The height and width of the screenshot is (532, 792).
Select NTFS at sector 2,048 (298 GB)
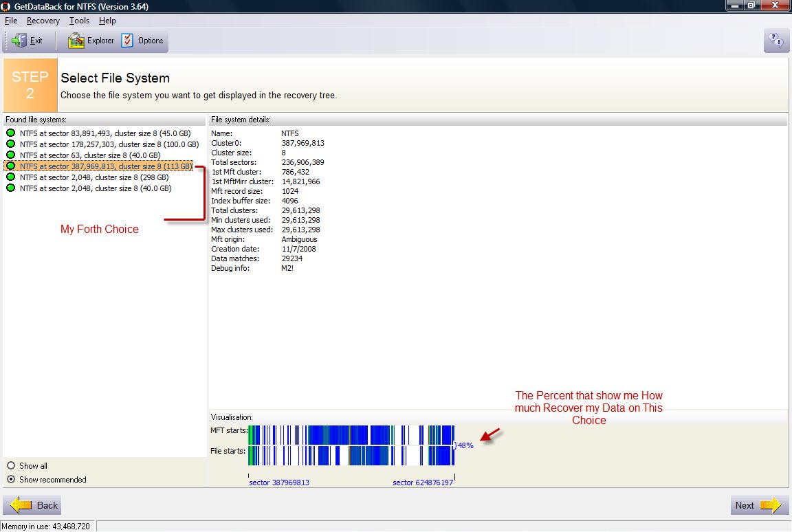(94, 177)
